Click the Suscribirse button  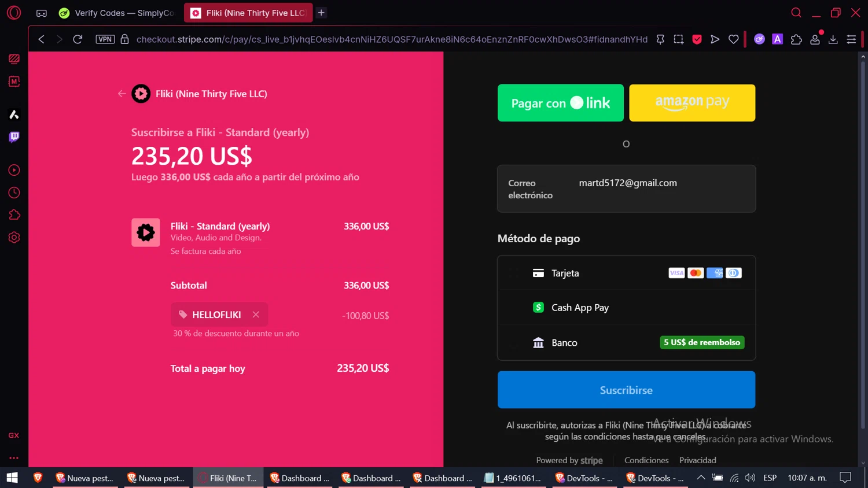coord(626,390)
